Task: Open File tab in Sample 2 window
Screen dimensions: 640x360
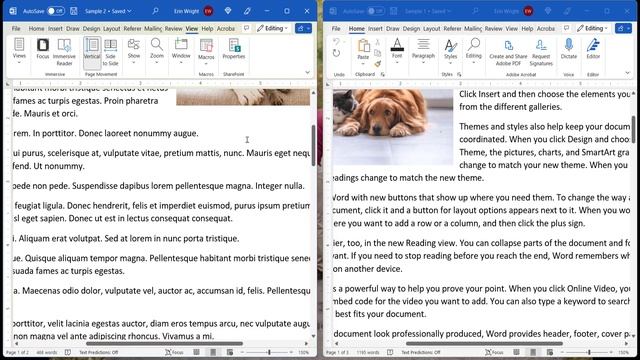Action: click(x=16, y=29)
